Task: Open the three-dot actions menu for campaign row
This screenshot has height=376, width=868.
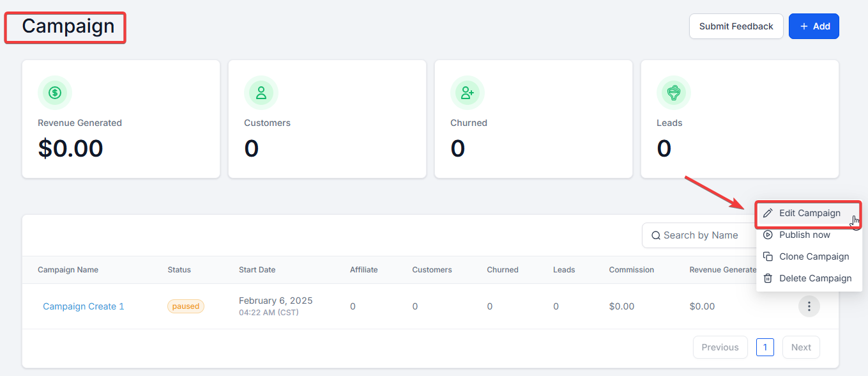Action: click(809, 306)
